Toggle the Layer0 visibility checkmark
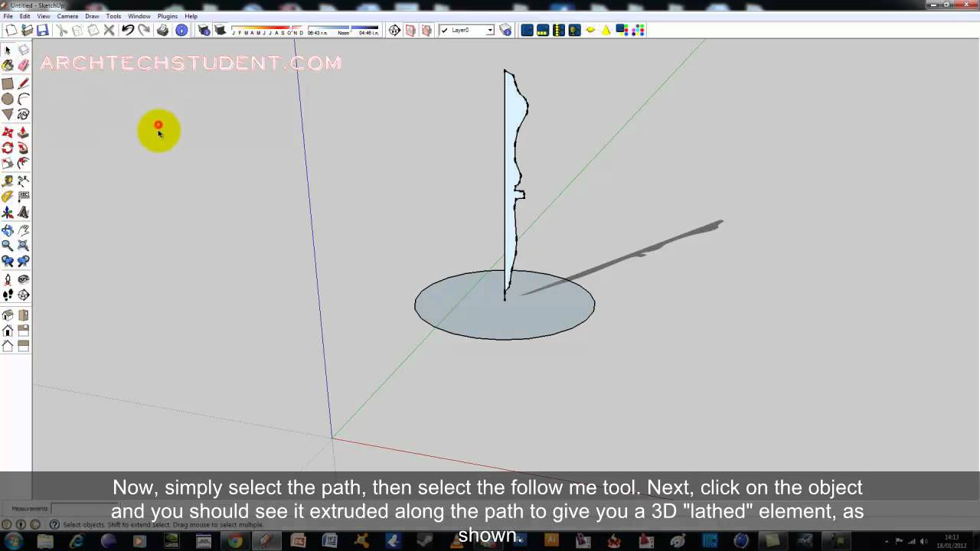The height and width of the screenshot is (551, 980). pyautogui.click(x=445, y=31)
